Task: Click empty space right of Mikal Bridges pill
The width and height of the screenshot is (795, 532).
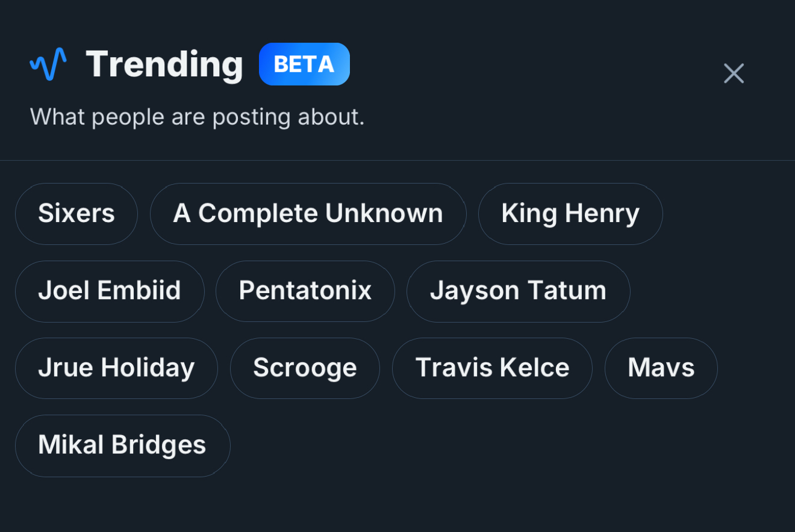Action: 482,445
